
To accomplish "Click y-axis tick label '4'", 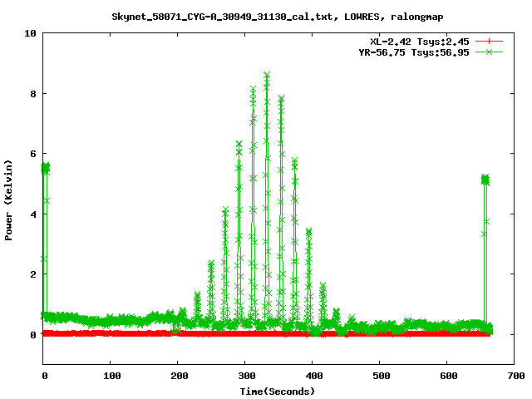I will click(x=33, y=214).
